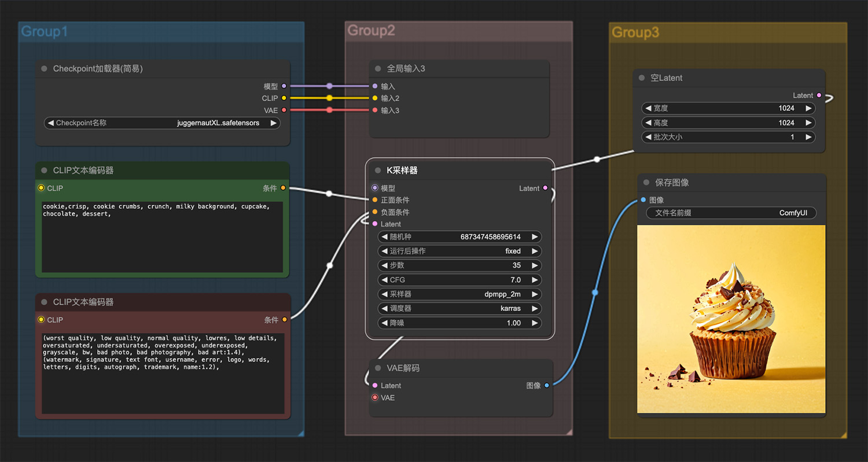Open the 调度器 karras selector
868x462 pixels.
click(x=459, y=309)
